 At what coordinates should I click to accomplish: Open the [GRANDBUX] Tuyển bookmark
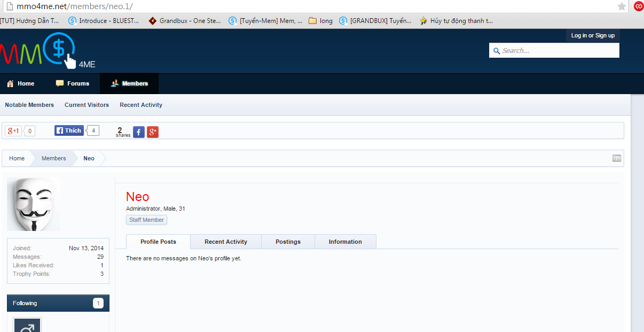point(376,21)
